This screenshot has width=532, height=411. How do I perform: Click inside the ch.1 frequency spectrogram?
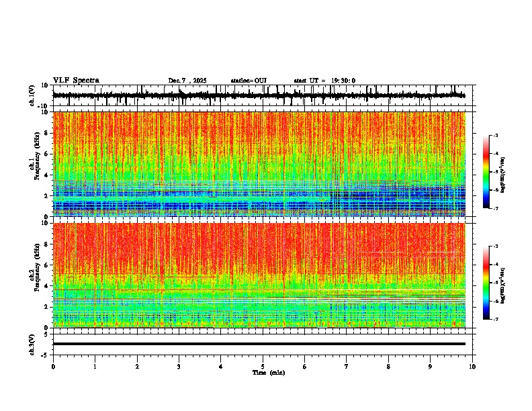tap(259, 164)
